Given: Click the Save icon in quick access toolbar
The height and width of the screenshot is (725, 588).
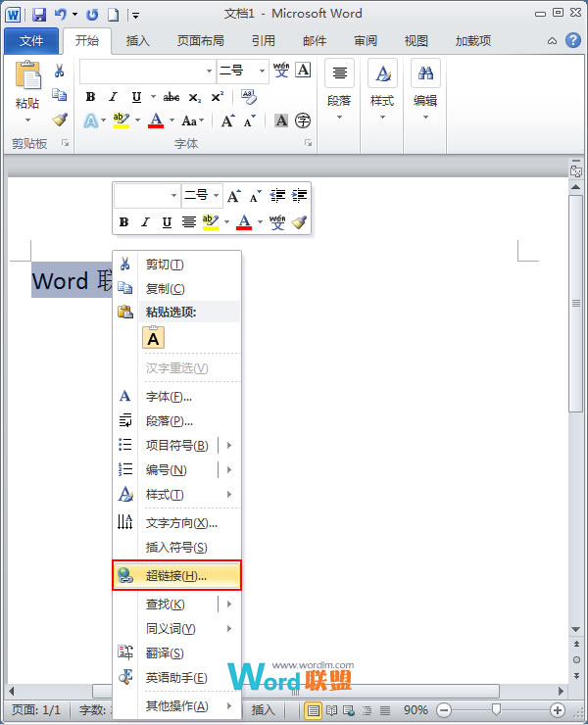Looking at the screenshot, I should tap(39, 15).
